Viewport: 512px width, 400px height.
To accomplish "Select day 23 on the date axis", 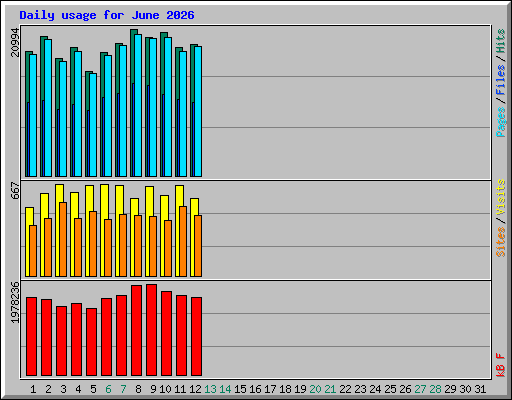I will coord(360,389).
